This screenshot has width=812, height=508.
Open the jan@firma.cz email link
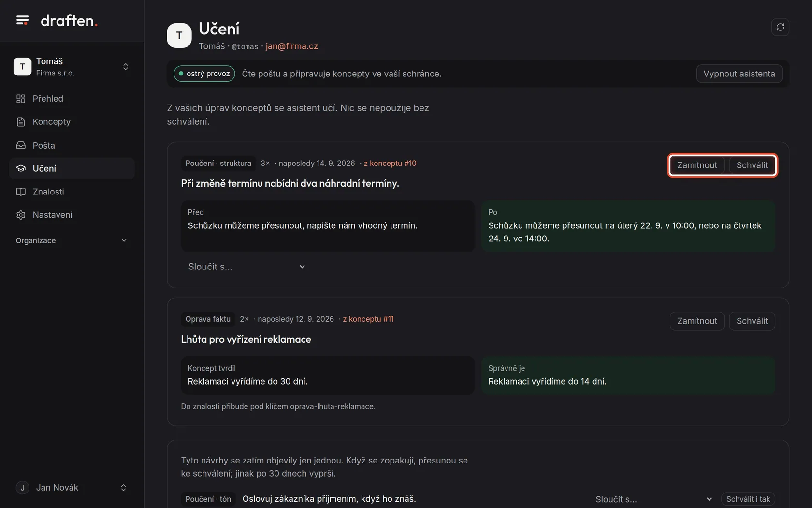292,46
